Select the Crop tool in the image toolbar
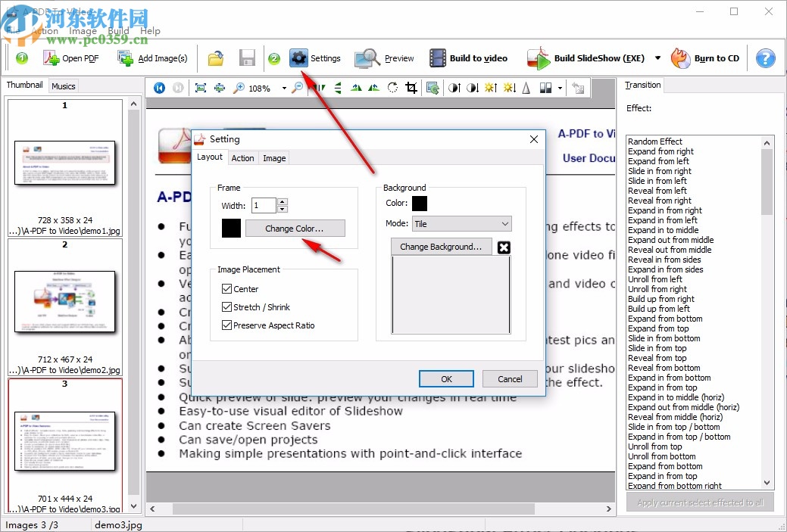 tap(411, 88)
